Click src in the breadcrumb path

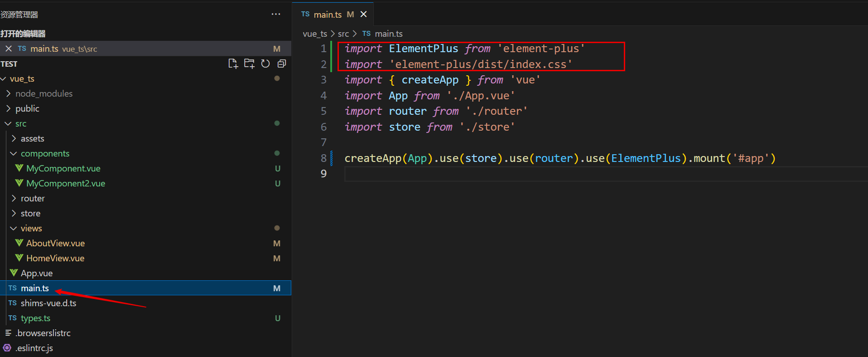[343, 34]
